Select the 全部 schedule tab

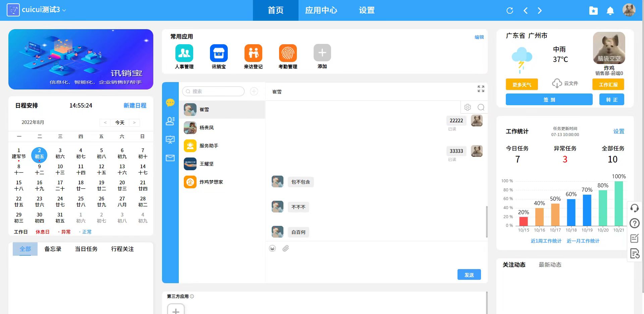tap(25, 249)
